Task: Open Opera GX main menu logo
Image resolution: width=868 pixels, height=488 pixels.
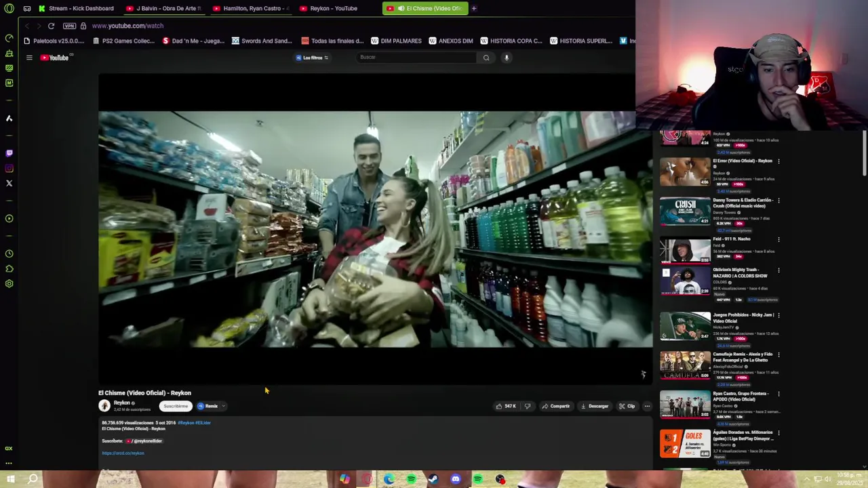Action: tap(9, 8)
